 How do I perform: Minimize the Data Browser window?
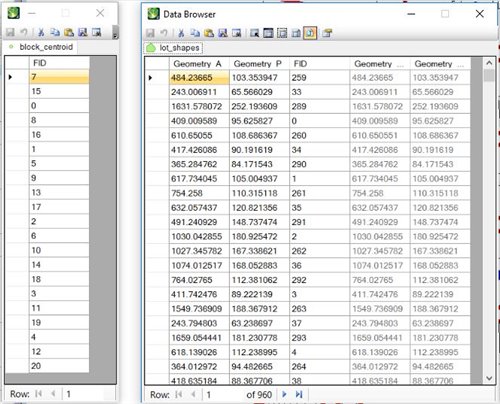pyautogui.click(x=411, y=14)
